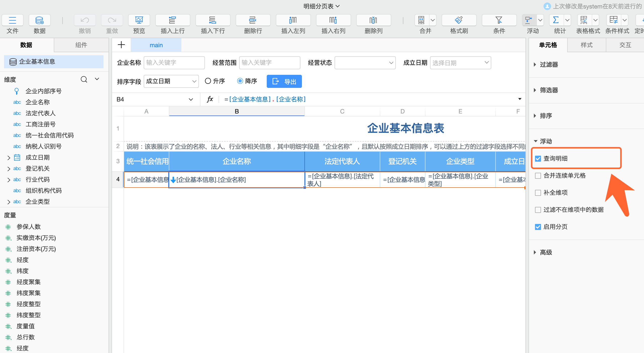
Task: Collapse the 维度 list chevron
Action: (x=97, y=79)
